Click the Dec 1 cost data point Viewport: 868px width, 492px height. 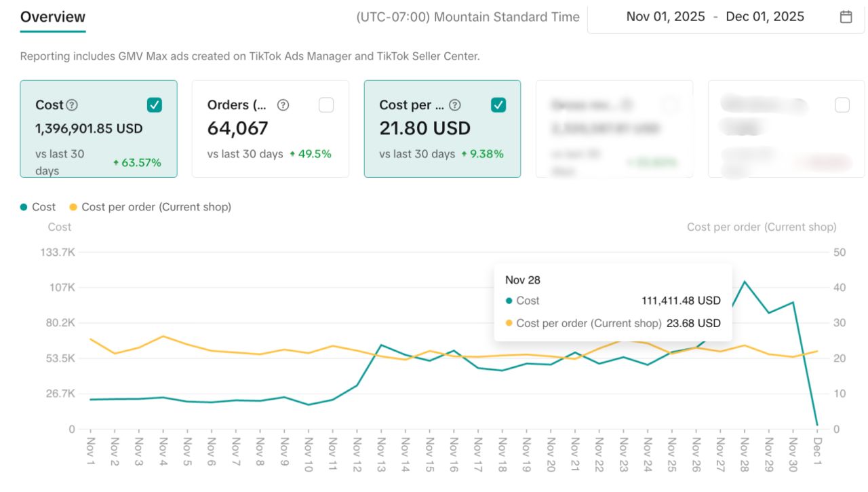(817, 425)
